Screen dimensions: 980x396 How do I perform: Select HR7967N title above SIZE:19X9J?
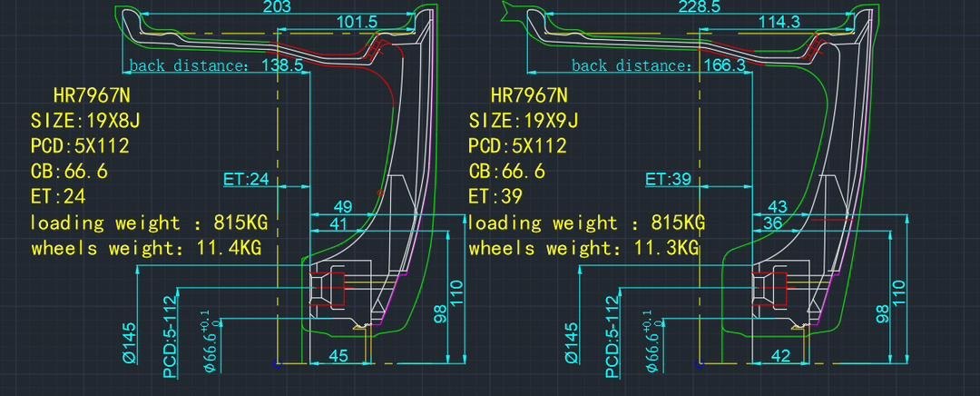click(x=529, y=95)
